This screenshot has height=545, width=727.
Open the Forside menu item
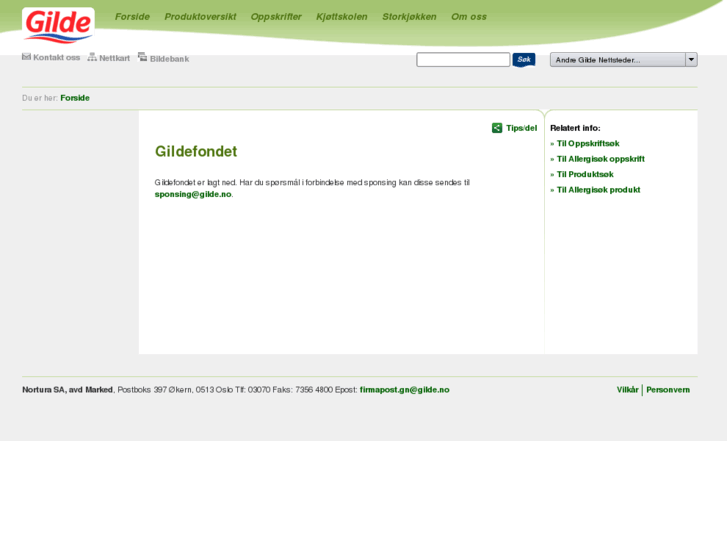pyautogui.click(x=132, y=17)
